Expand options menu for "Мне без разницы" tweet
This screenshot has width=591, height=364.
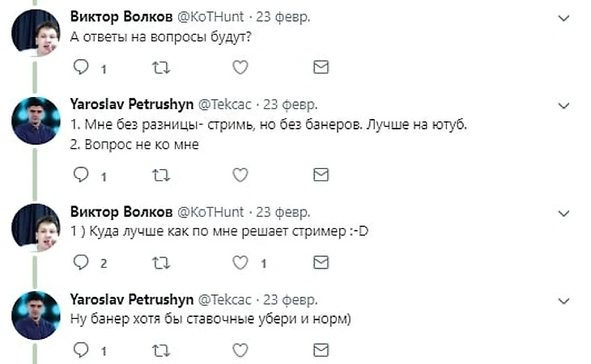(564, 105)
